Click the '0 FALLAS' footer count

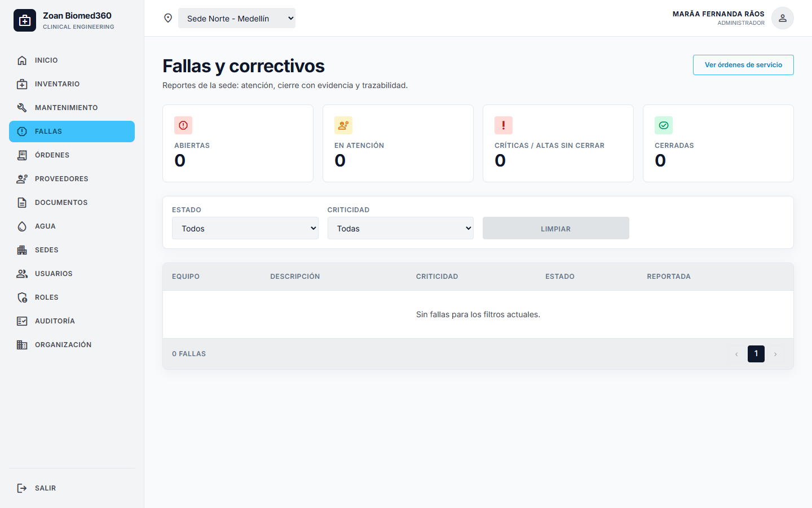189,354
